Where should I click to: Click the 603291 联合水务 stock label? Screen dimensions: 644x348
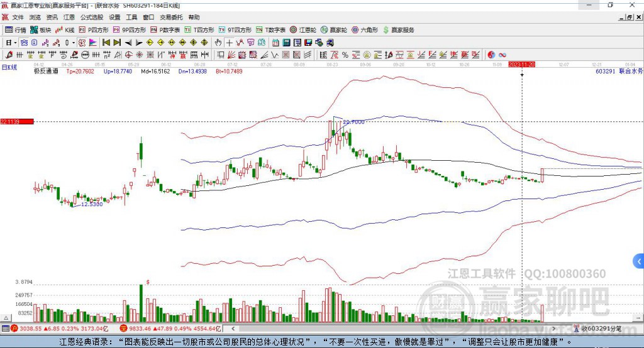tap(619, 71)
